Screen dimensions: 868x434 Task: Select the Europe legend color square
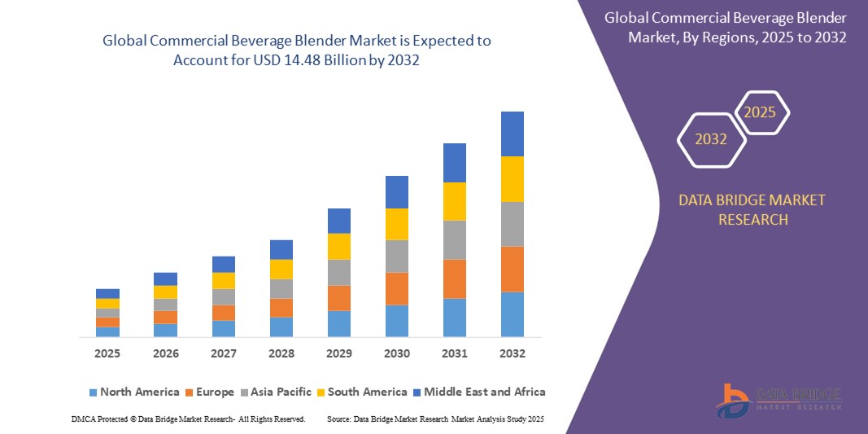(x=188, y=392)
